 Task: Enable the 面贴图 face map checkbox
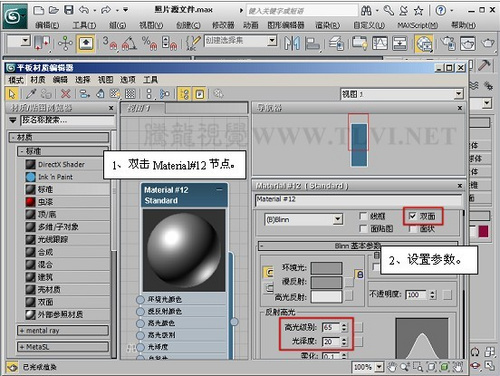tap(363, 229)
